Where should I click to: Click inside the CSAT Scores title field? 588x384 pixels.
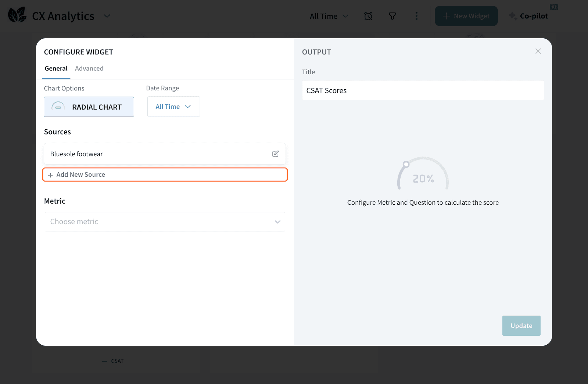(423, 90)
